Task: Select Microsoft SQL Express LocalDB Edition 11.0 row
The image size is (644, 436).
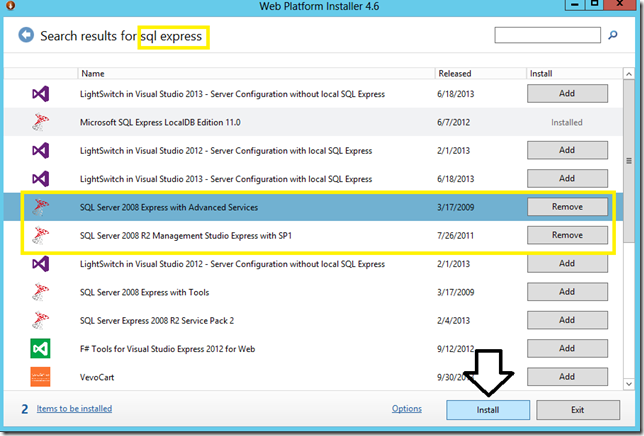Action: click(313, 122)
